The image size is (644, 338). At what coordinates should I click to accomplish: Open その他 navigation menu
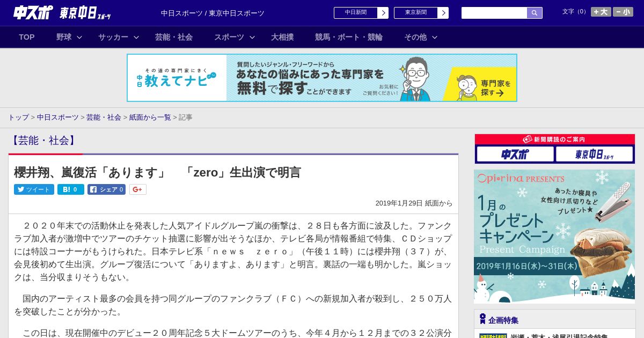[x=415, y=37]
